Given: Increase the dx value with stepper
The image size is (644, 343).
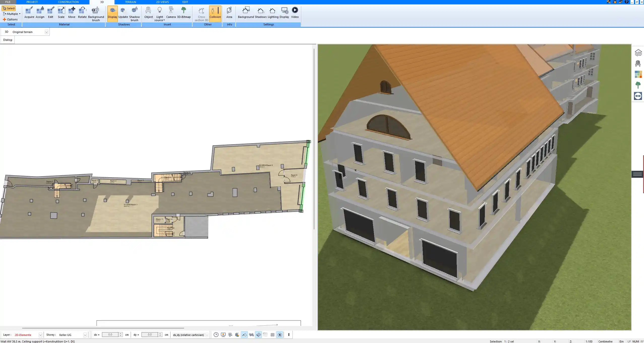Looking at the screenshot, I should pos(121,333).
